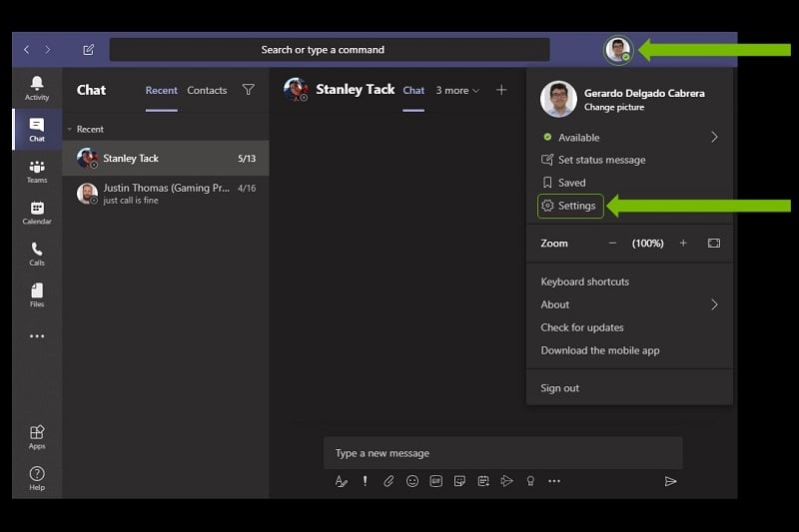
Task: Focus the search or command box
Action: 330,49
